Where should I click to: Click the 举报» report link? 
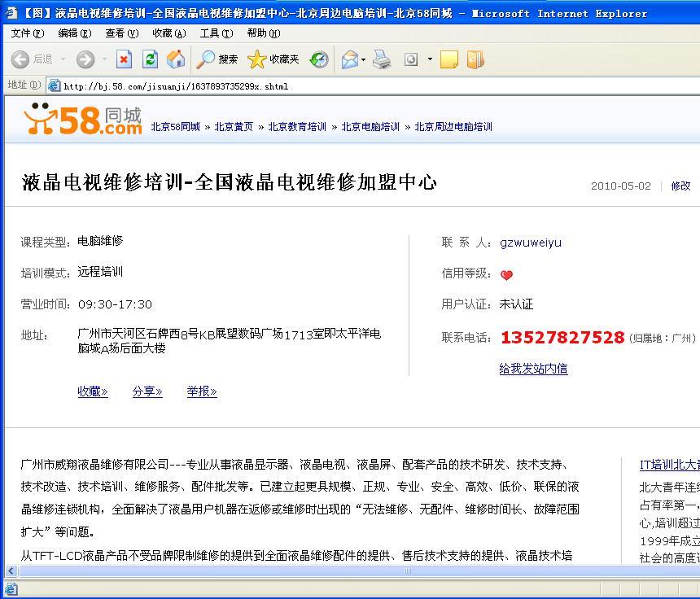(202, 391)
